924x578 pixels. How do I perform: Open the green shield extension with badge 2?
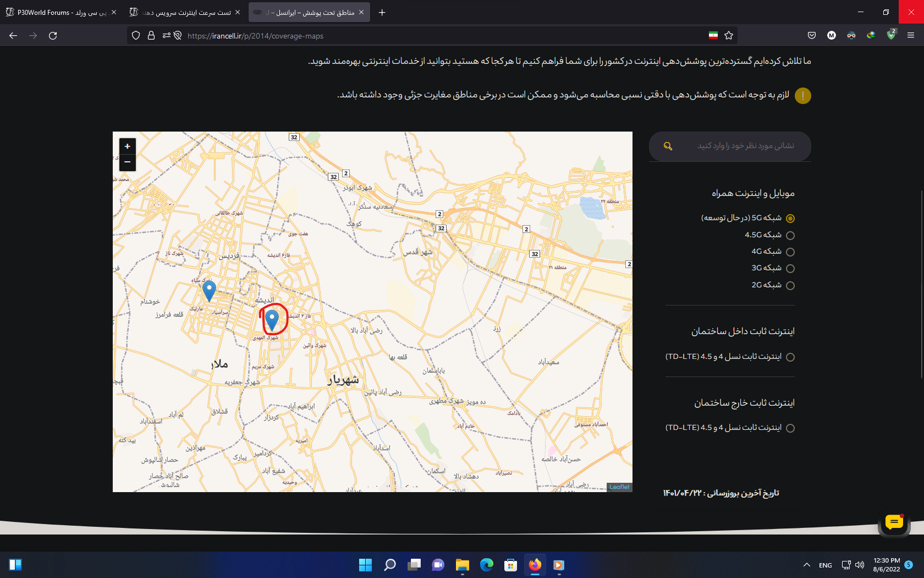tap(891, 35)
